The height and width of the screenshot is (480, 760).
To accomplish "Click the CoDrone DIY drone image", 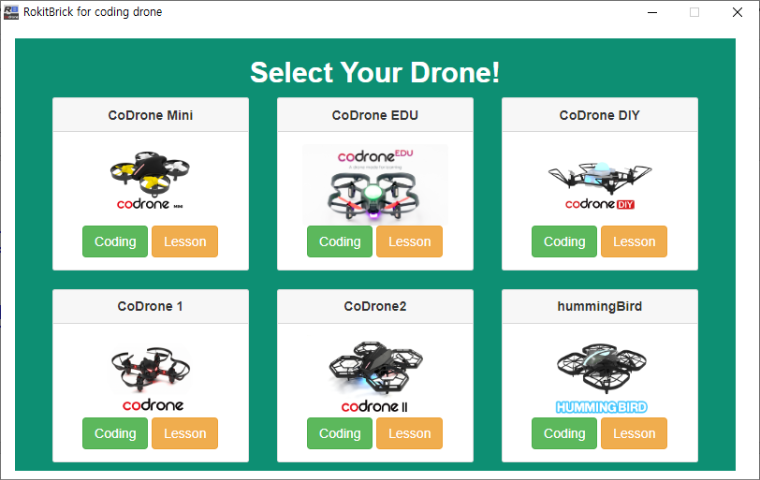I will point(600,186).
